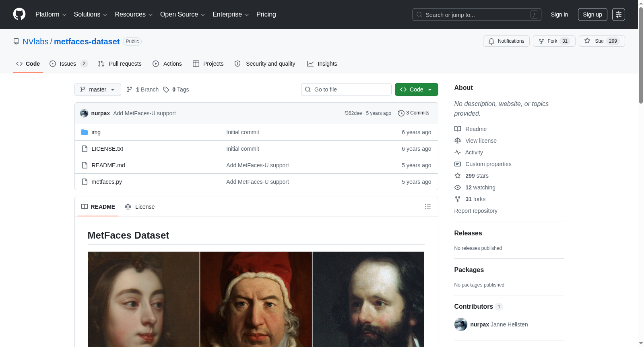This screenshot has width=644, height=347.
Task: Click the img folder icon
Action: [x=85, y=132]
